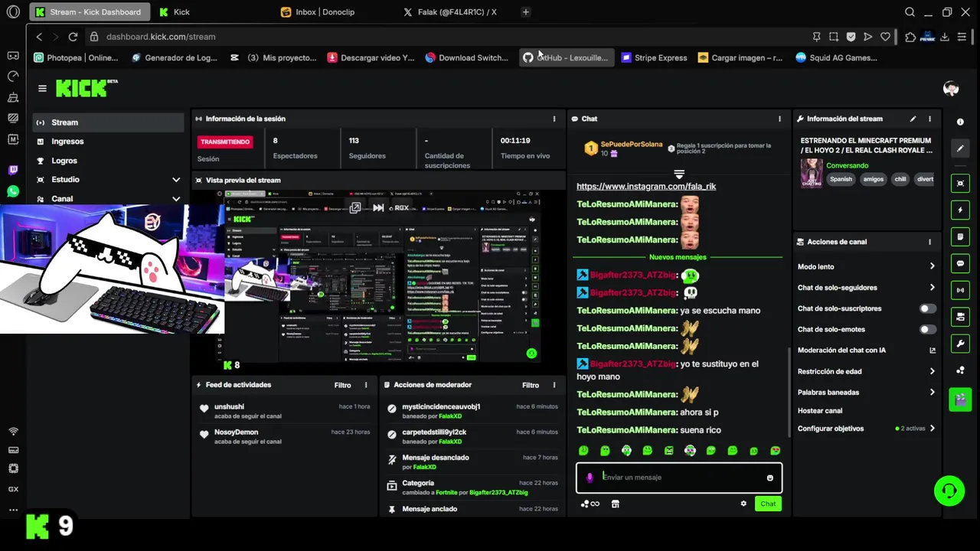Reload the page
The width and height of the screenshot is (980, 551).
point(73,37)
